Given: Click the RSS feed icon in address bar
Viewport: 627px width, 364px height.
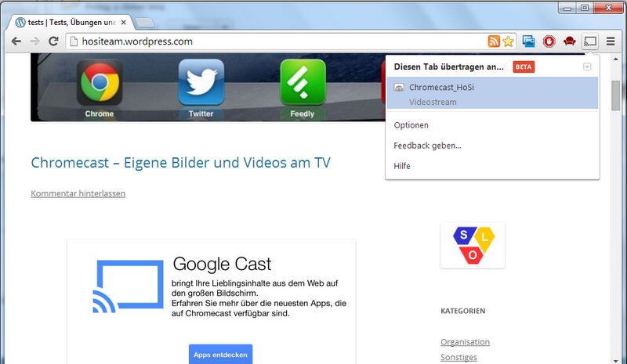Looking at the screenshot, I should point(494,41).
